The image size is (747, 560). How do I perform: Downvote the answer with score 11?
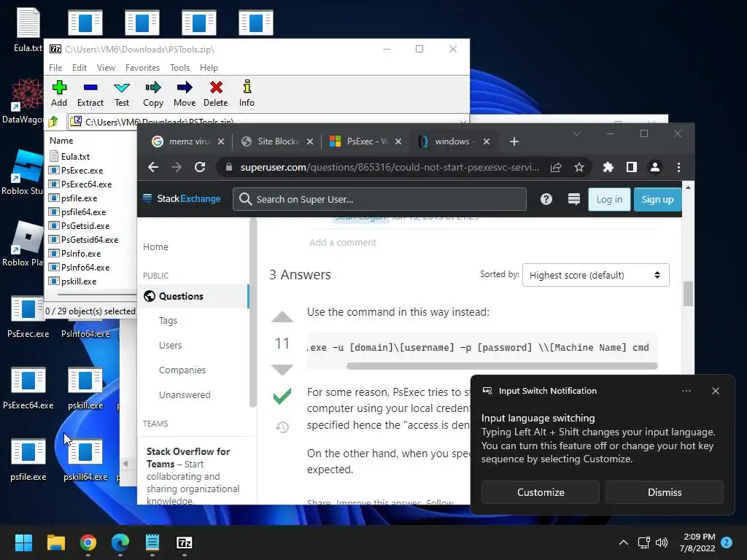pyautogui.click(x=282, y=370)
